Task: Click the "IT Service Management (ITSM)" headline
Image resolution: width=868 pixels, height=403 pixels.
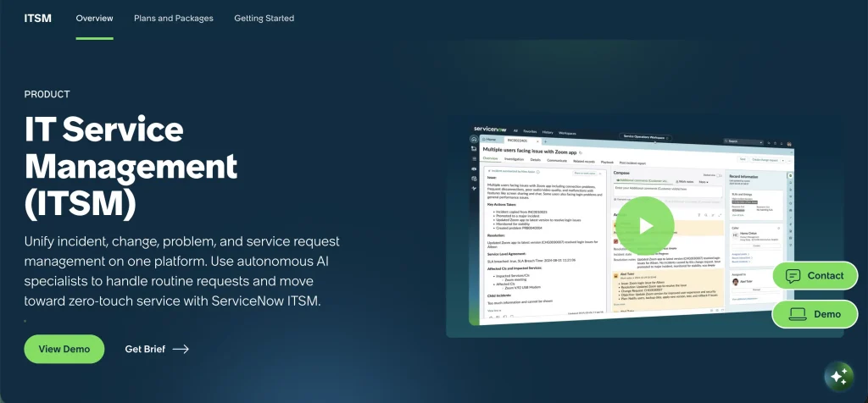Action: click(131, 167)
